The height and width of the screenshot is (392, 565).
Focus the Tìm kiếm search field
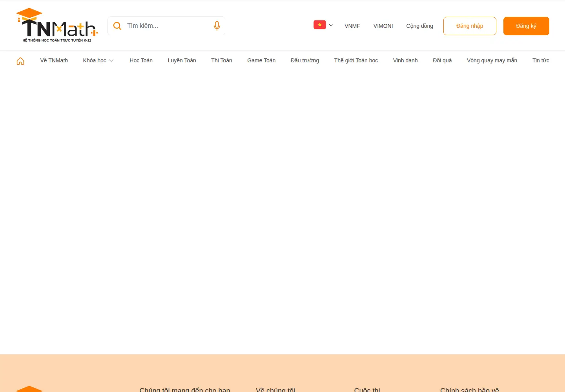(166, 26)
